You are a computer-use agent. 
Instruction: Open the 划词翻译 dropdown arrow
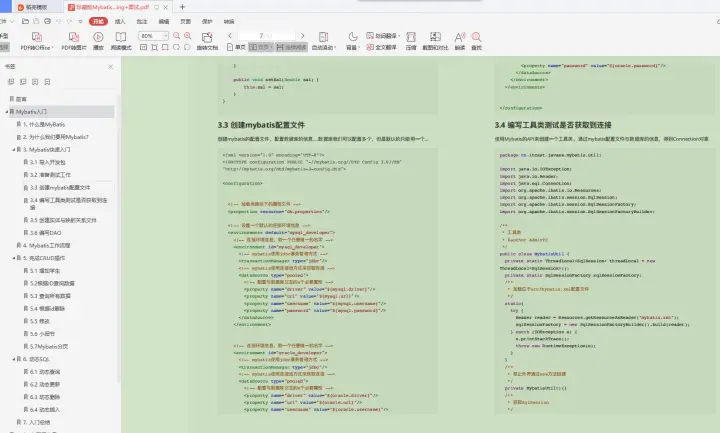pos(399,36)
